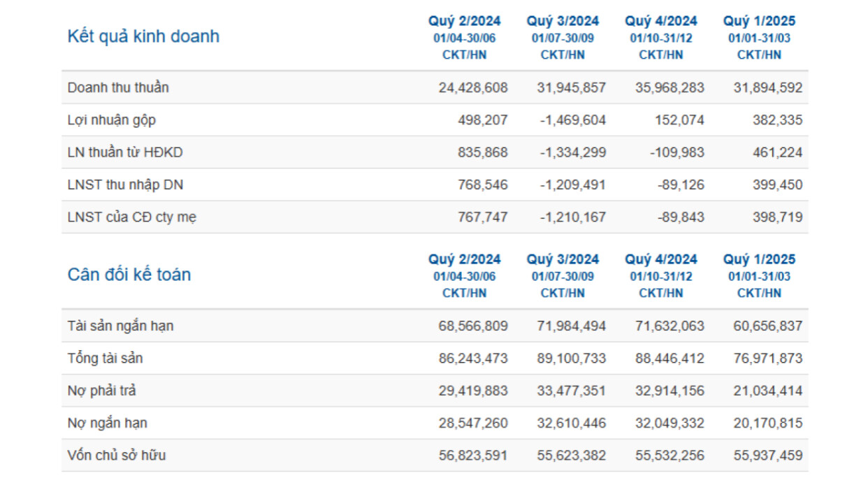Open Quý 1/2025 column in business results
The height and width of the screenshot is (478, 868).
pos(759,22)
